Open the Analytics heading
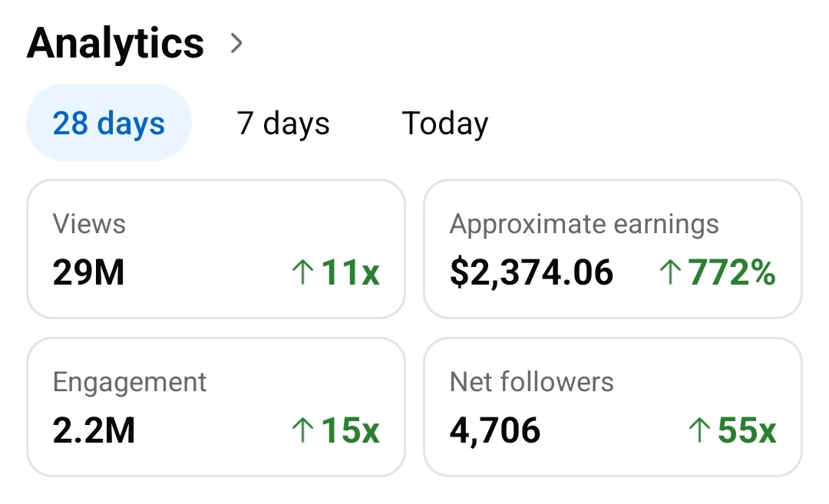Viewport: 829px width, 504px height. [115, 43]
